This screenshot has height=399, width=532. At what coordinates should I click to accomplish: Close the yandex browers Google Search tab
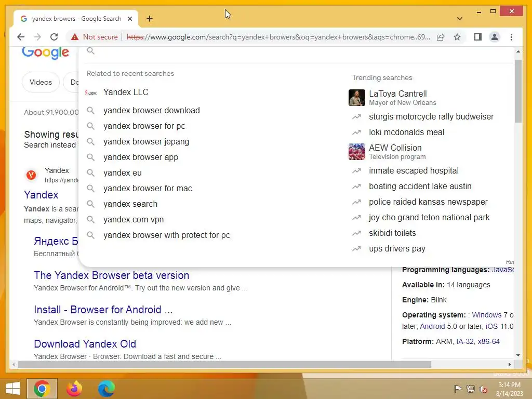(129, 19)
